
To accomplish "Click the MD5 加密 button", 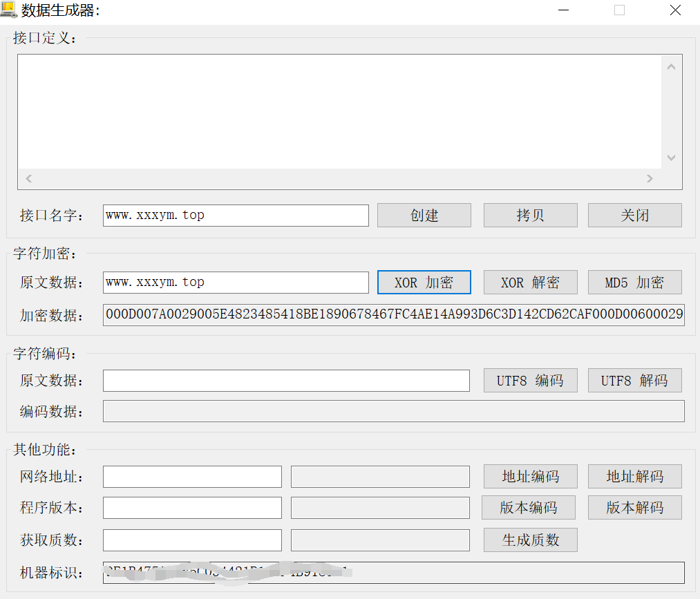I will tap(635, 282).
